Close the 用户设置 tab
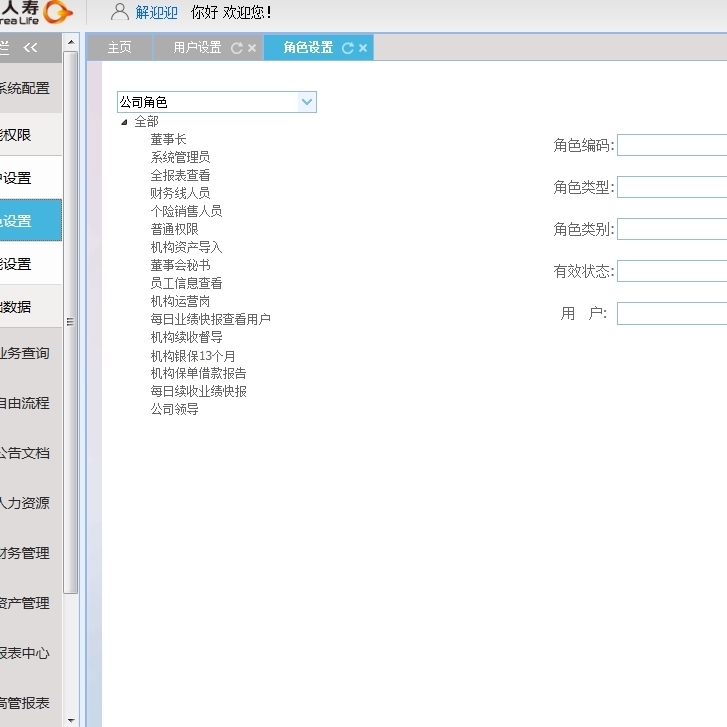The width and height of the screenshot is (727, 727). coord(252,48)
